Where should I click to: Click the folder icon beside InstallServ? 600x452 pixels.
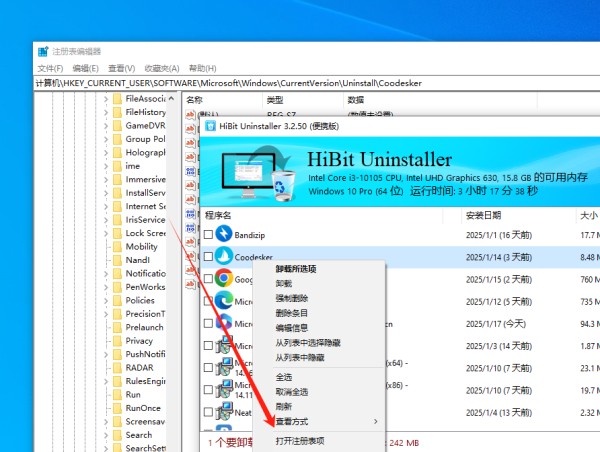(x=117, y=193)
